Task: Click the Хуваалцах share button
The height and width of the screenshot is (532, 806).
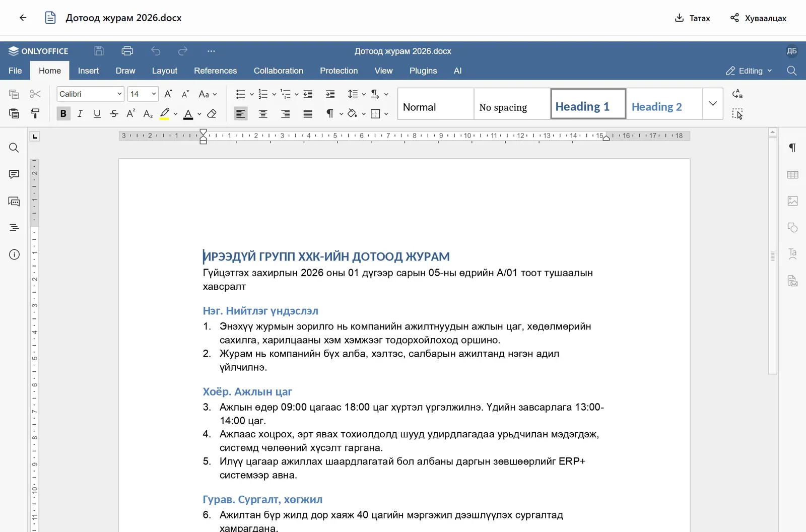Action: (x=759, y=18)
